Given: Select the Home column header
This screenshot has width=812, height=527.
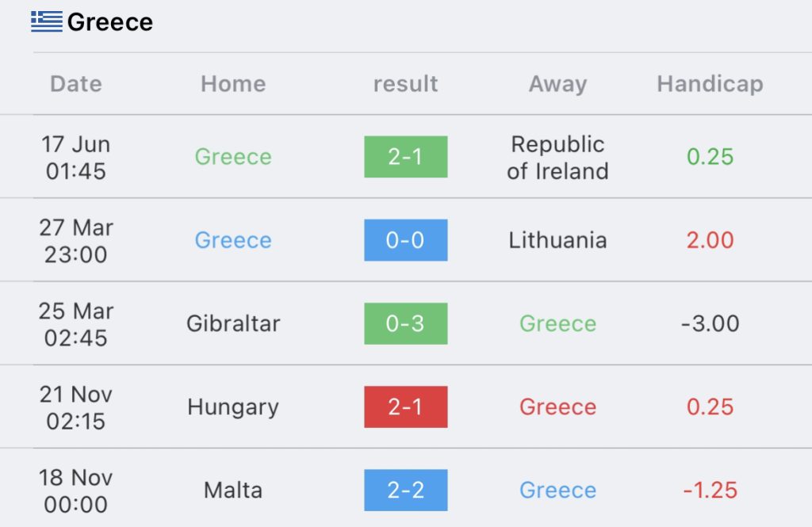Looking at the screenshot, I should tap(233, 84).
